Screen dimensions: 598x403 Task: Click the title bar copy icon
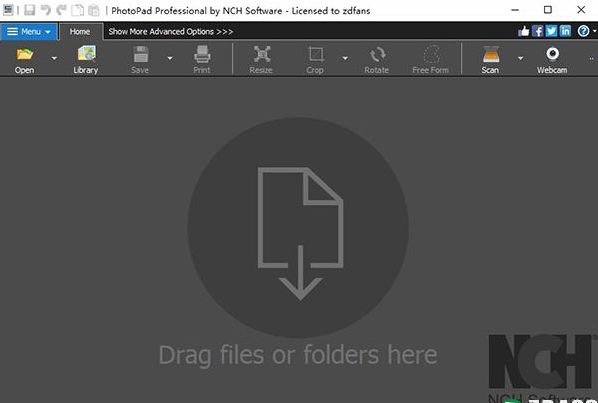(77, 10)
